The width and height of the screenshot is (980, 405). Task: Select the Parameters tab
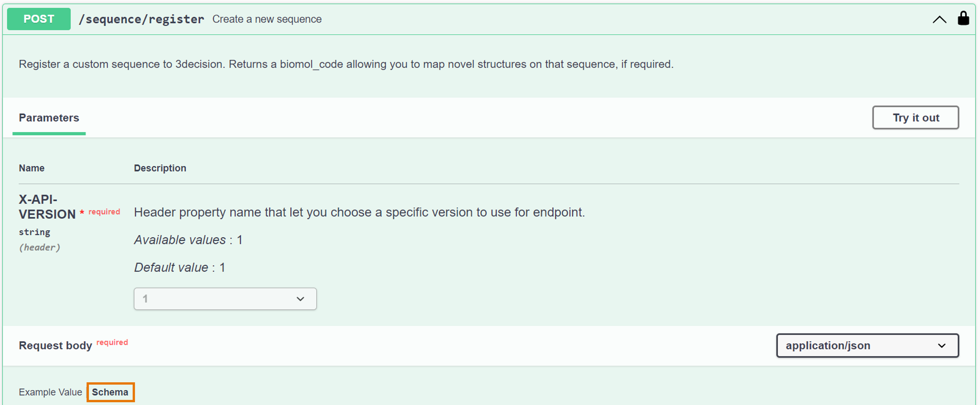49,118
